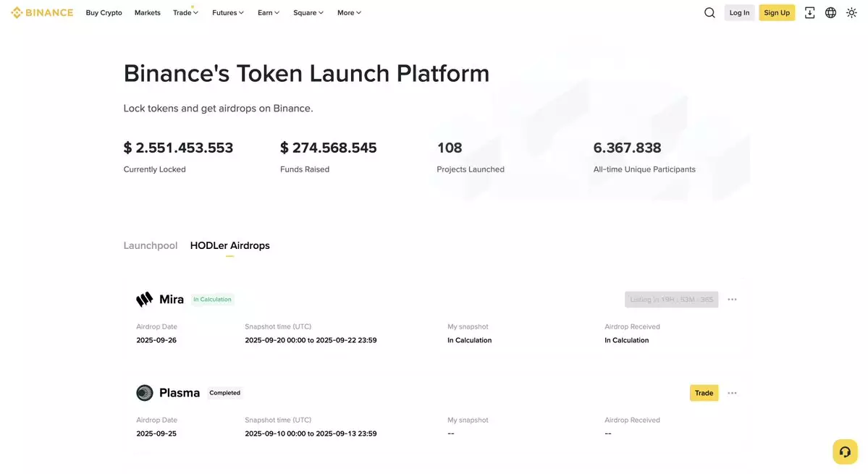Expand the Futures dropdown menu

228,13
